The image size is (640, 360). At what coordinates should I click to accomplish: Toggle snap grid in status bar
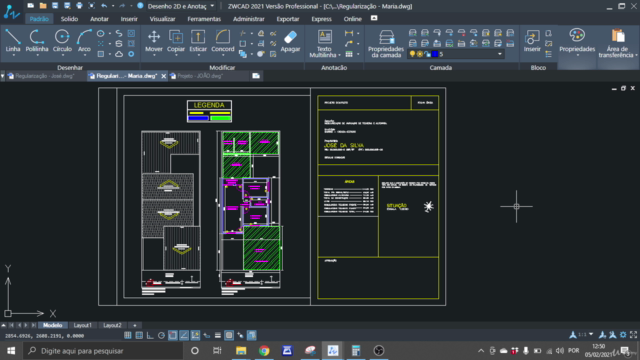pos(128,336)
